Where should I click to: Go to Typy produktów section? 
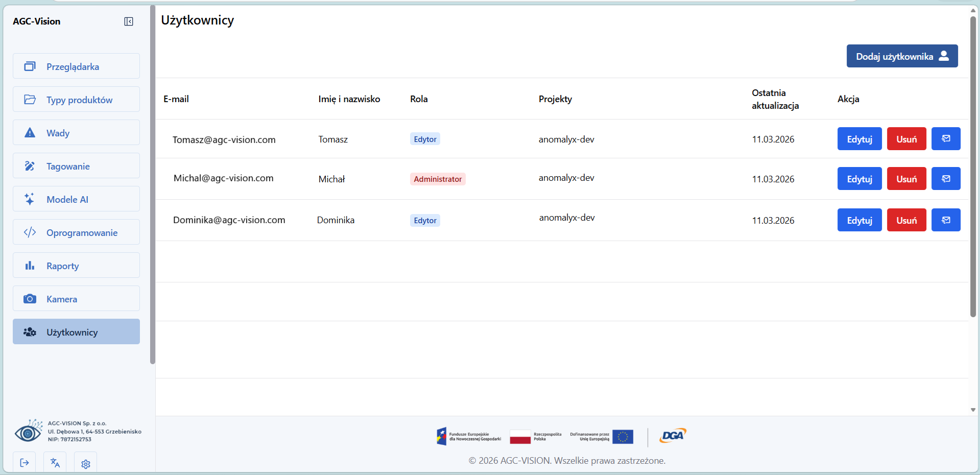(x=76, y=100)
